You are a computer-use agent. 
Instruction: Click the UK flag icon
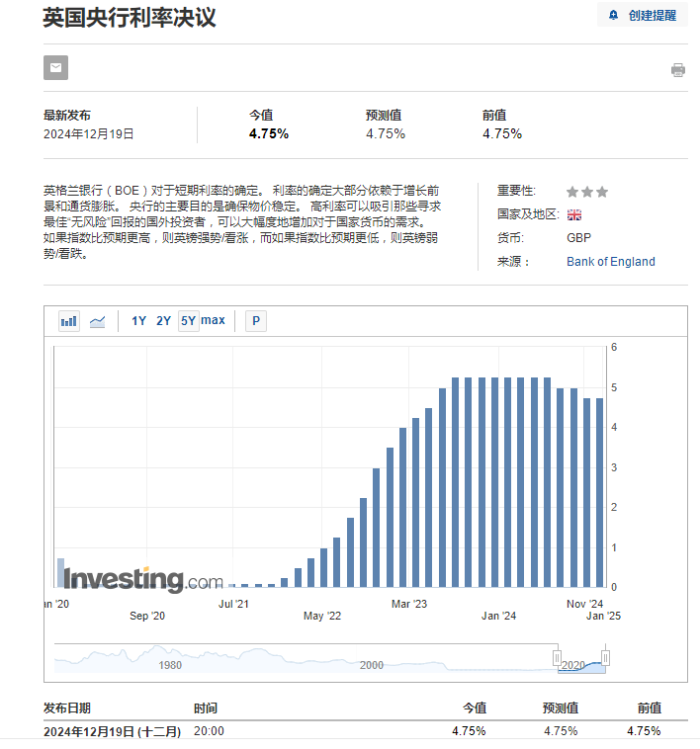573,214
